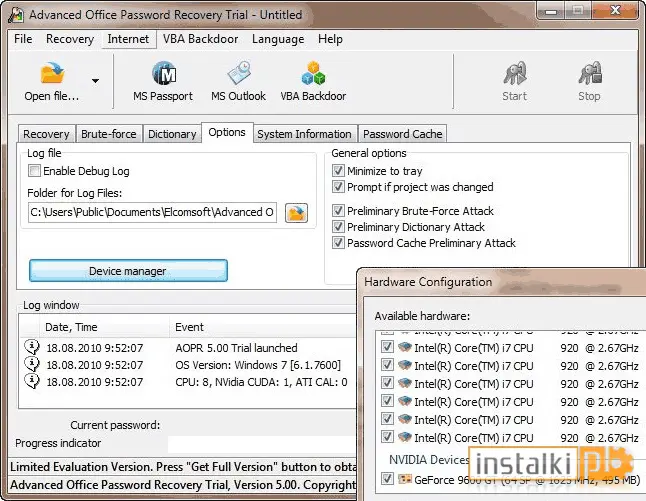Switch to the System Information tab
This screenshot has height=501, width=646.
pyautogui.click(x=304, y=134)
